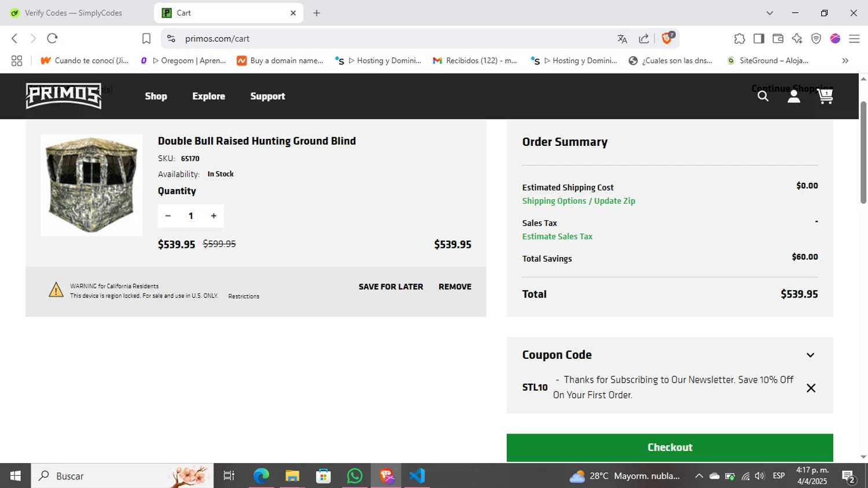This screenshot has width=868, height=488.
Task: Open browser extensions puzzle icon
Action: [739, 39]
